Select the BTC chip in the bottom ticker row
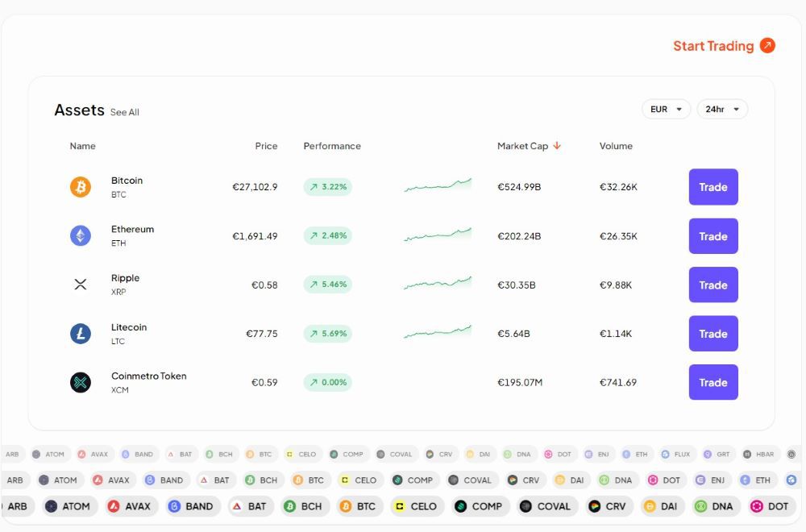806x532 pixels. [x=359, y=506]
